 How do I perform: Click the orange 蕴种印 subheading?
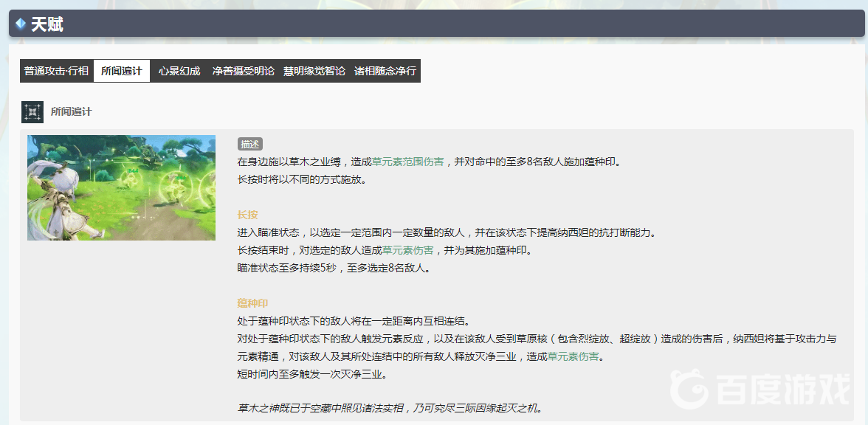253,304
